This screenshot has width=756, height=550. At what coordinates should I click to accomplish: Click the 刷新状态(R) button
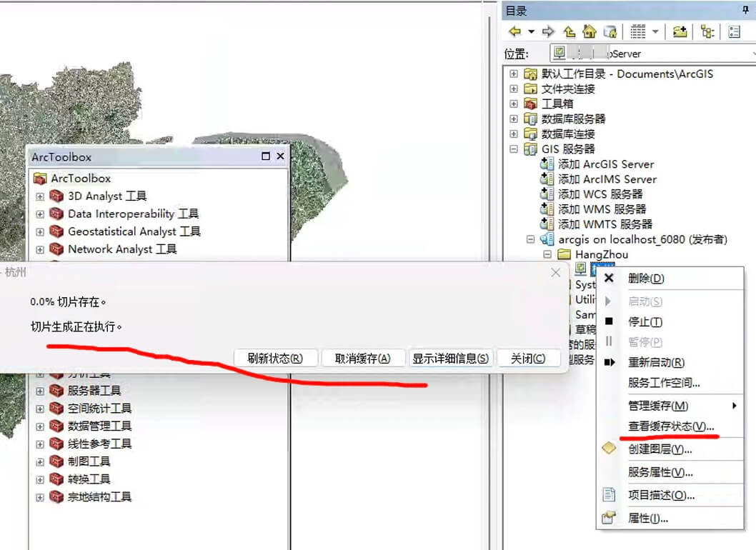click(x=275, y=359)
